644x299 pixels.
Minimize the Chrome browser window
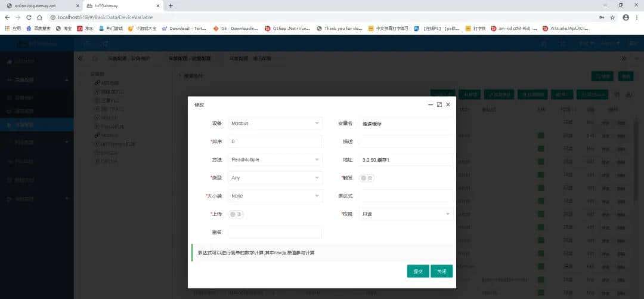[605, 5]
